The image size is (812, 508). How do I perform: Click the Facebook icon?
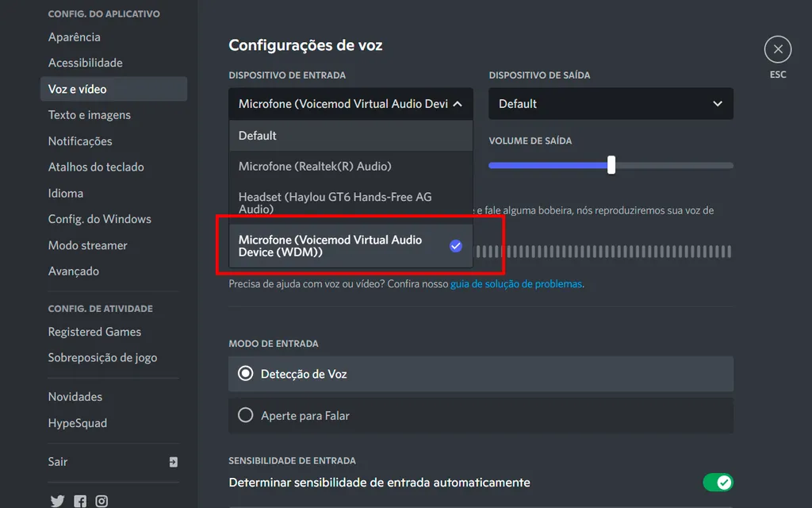pyautogui.click(x=79, y=501)
